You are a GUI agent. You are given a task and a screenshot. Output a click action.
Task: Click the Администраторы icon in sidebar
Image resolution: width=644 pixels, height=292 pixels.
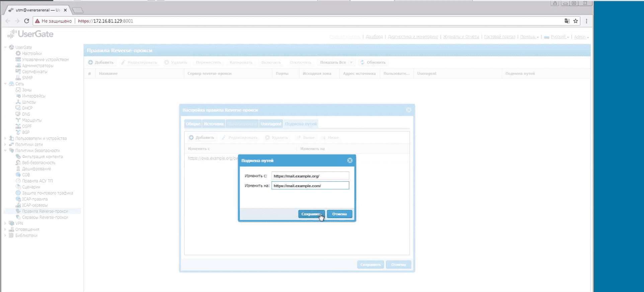tap(18, 65)
